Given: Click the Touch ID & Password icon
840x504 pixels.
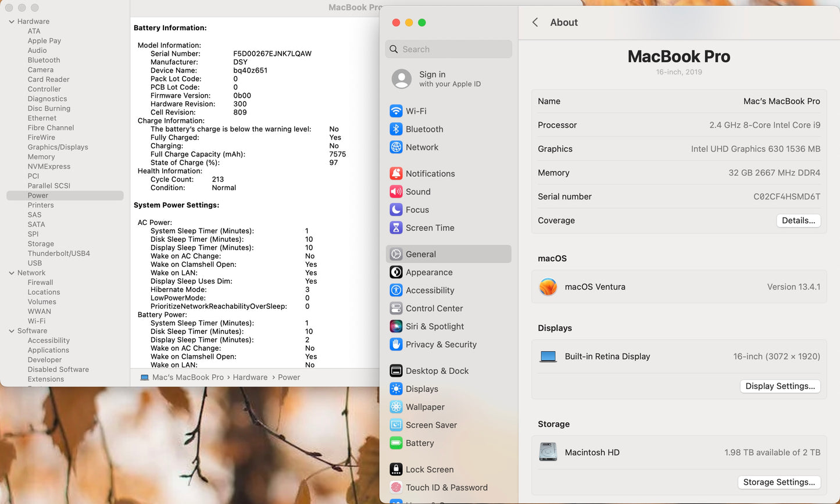Looking at the screenshot, I should [396, 487].
